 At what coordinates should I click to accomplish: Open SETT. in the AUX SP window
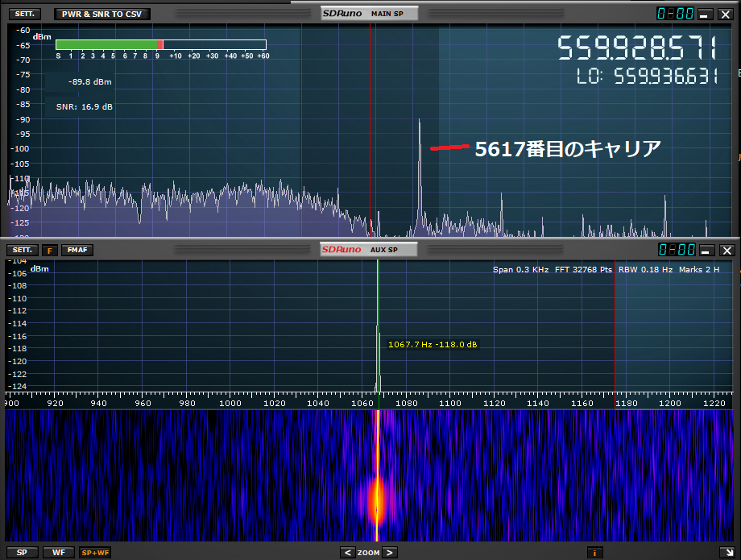pos(23,250)
